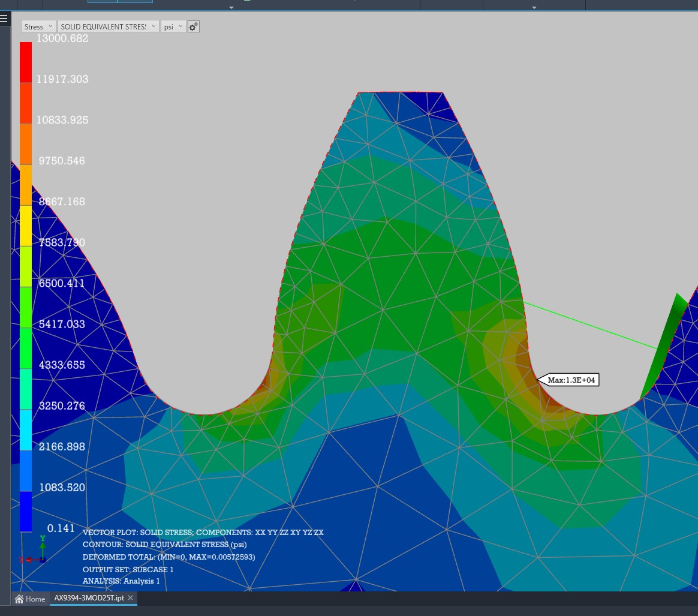Expand the left ribbon panel dropdown arrow
The height and width of the screenshot is (616, 698).
(x=231, y=8)
